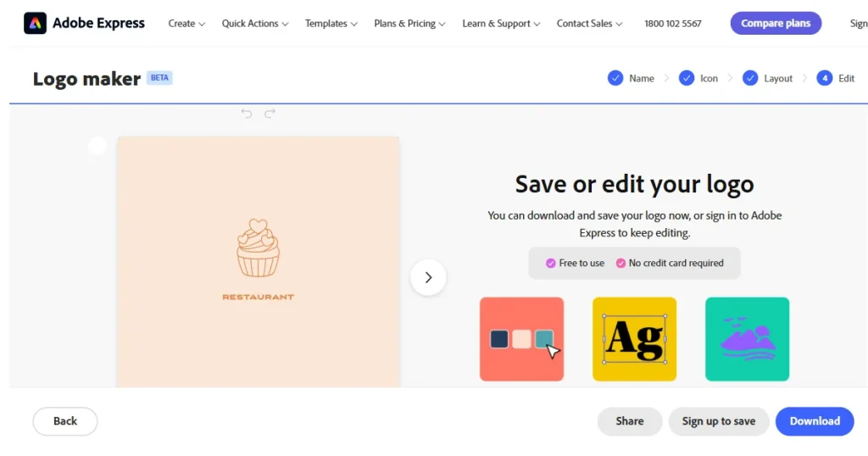Click the No credit card required checkmark icon

click(x=620, y=264)
